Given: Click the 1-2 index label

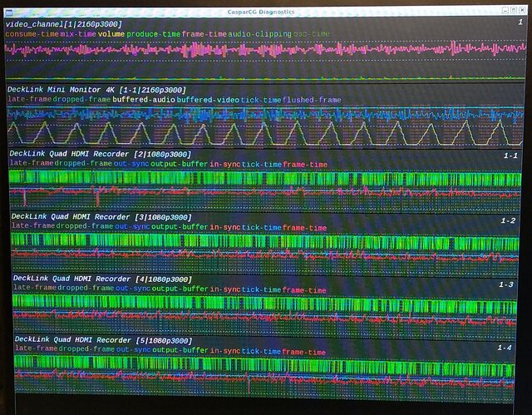Looking at the screenshot, I should coord(508,220).
